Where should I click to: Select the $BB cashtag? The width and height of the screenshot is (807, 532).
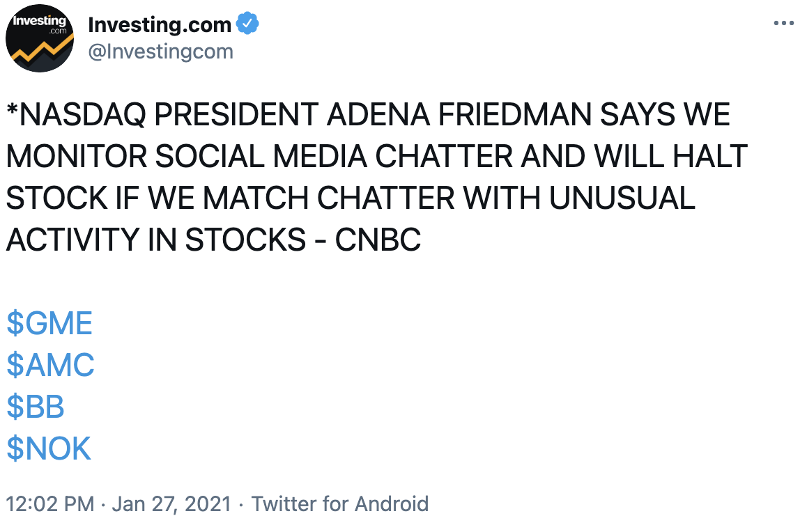(36, 407)
